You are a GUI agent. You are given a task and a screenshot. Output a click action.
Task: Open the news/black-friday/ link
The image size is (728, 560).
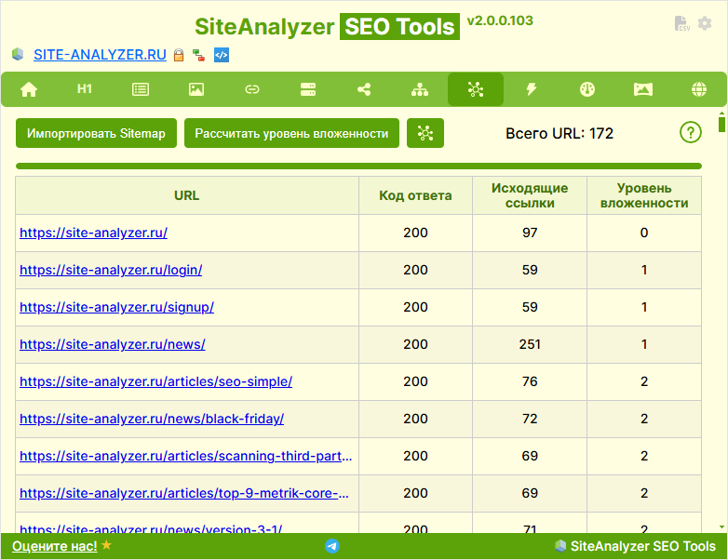[x=152, y=419]
